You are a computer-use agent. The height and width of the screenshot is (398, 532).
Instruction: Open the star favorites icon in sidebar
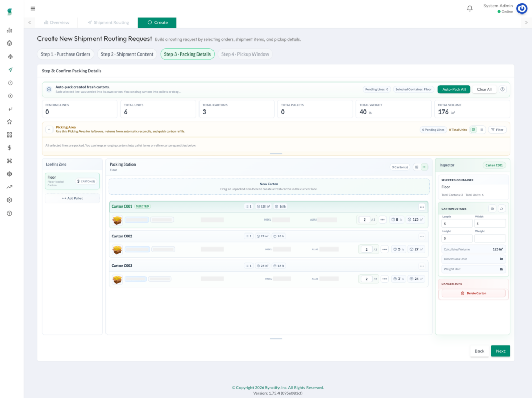click(9, 122)
